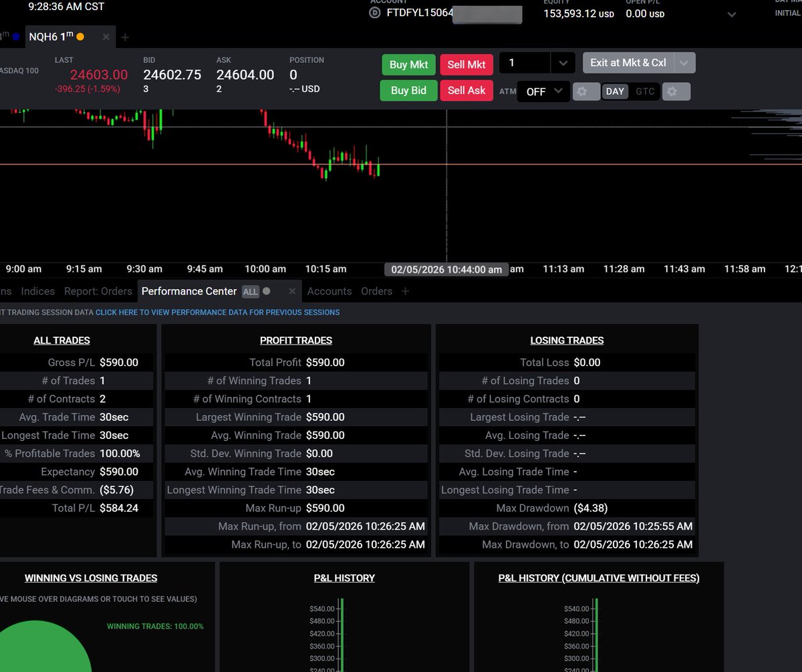Select the Performance Center tab
802x672 pixels.
tap(189, 291)
